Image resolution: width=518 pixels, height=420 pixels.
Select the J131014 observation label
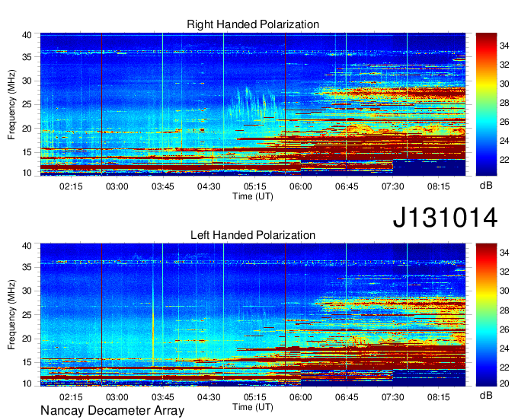[445, 218]
